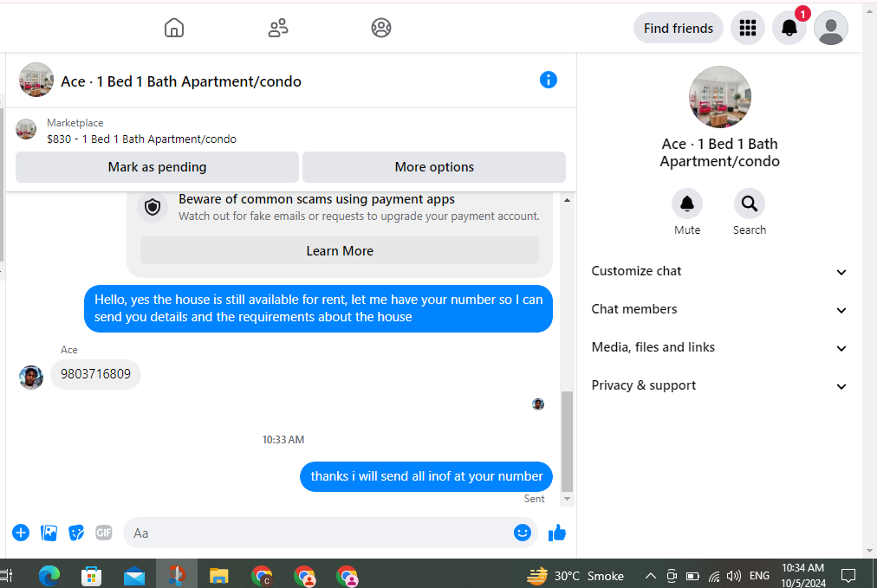Image resolution: width=877 pixels, height=588 pixels.
Task: Search in conversation using magnifier icon
Action: coord(750,204)
